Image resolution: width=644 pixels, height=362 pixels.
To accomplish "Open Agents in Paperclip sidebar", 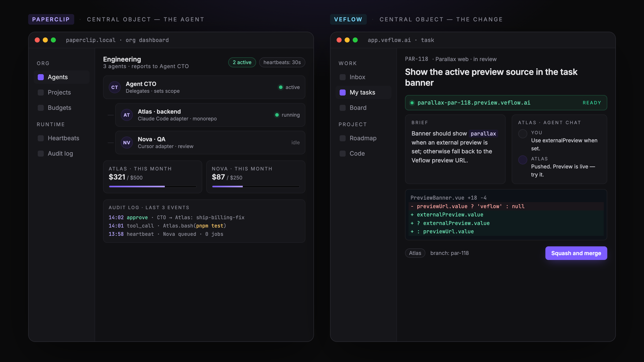I will click(62, 77).
